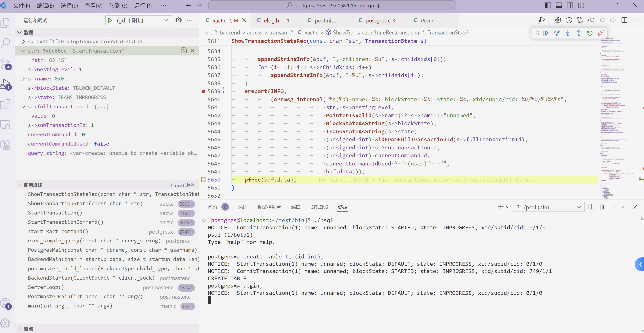Kill the terminal with the trash icon
This screenshot has height=333, width=644.
point(602,207)
